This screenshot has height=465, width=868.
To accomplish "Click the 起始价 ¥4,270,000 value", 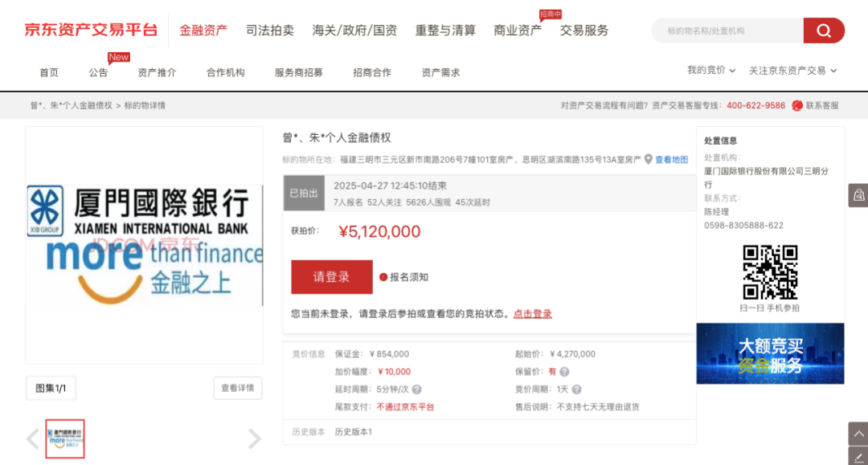I will (572, 354).
